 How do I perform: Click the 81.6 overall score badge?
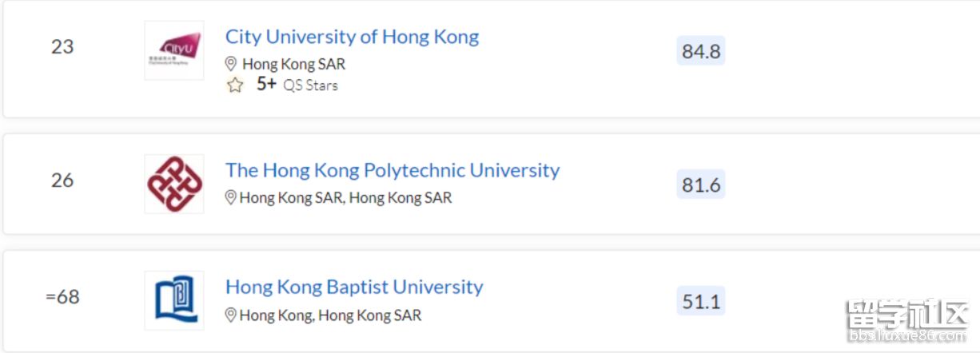[701, 185]
